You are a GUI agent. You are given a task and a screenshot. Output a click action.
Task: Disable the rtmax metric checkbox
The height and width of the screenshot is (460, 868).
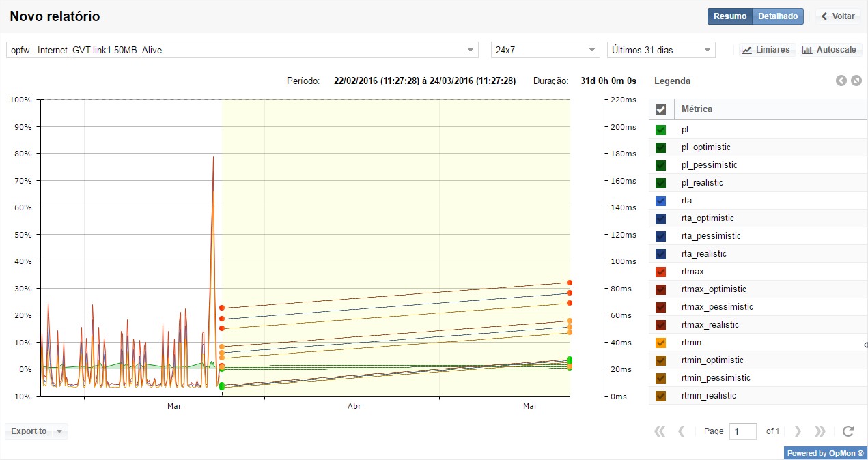(660, 272)
